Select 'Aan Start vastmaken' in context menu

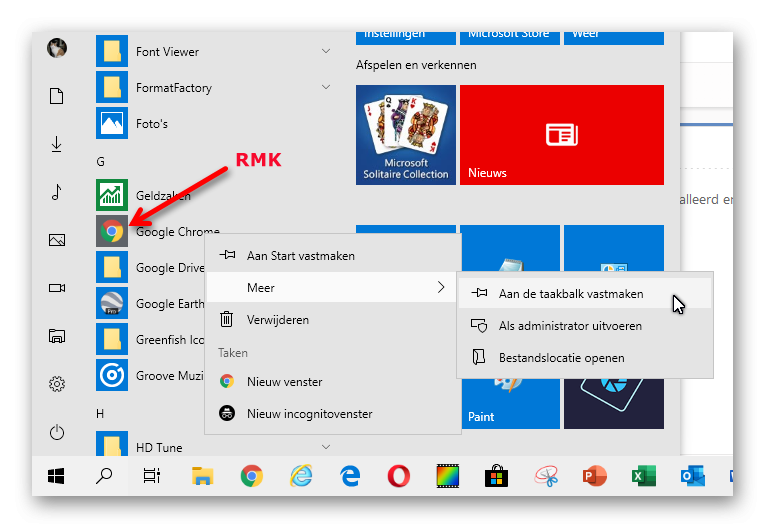[333, 256]
